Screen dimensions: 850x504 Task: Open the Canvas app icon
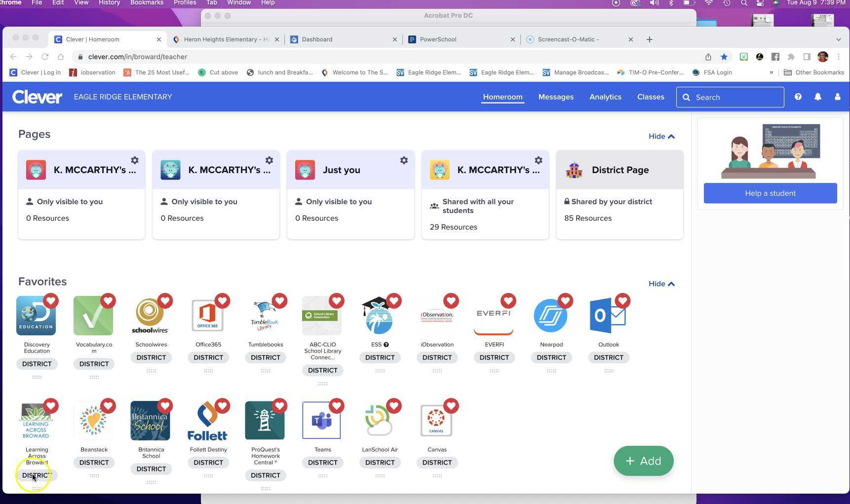436,421
